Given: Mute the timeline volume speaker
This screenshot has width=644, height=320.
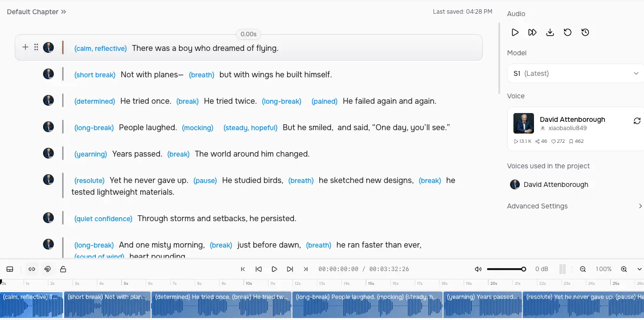Looking at the screenshot, I should pos(478,269).
